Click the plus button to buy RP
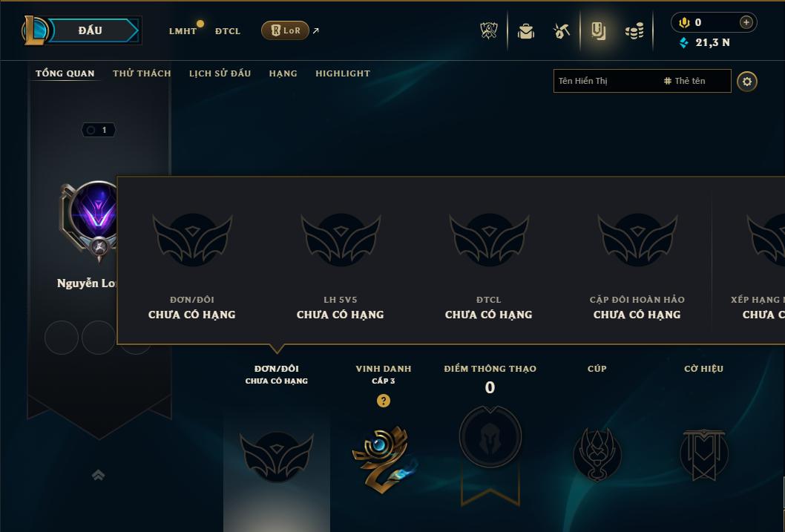The image size is (785, 532). 746,22
